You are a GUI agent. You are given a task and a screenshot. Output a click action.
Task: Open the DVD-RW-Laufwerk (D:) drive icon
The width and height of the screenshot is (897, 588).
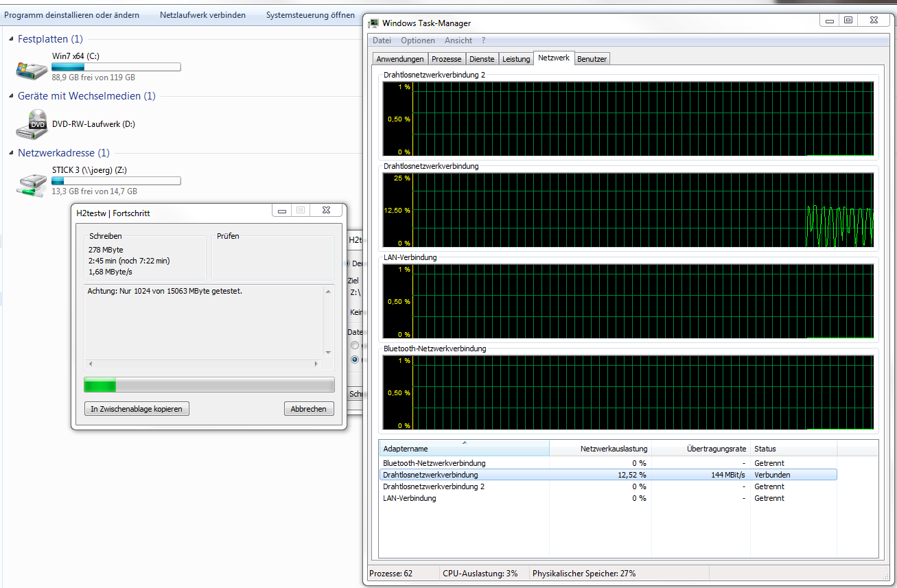click(32, 125)
